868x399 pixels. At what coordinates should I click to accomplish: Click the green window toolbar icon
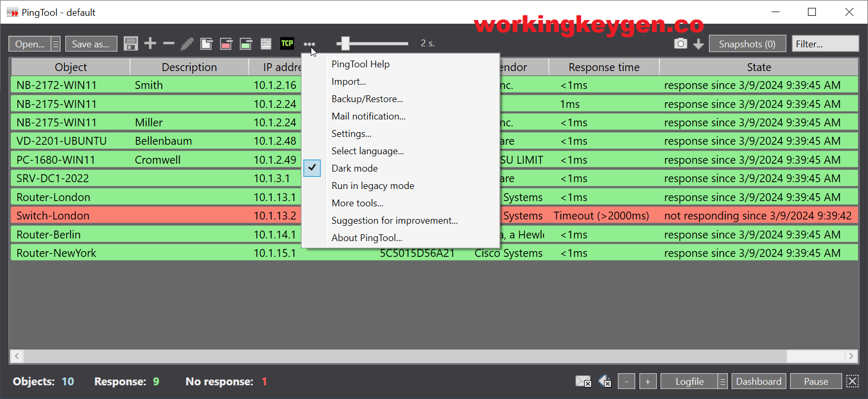click(x=246, y=44)
